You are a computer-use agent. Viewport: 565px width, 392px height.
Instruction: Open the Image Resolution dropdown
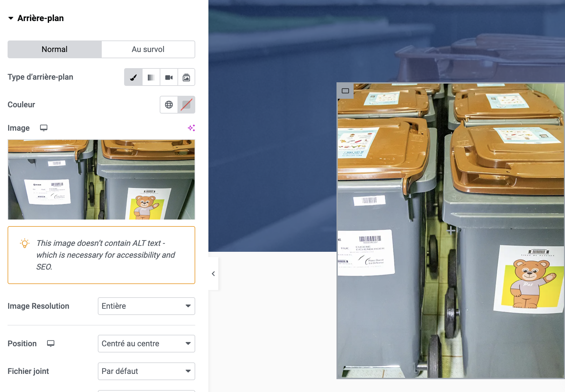pos(147,306)
